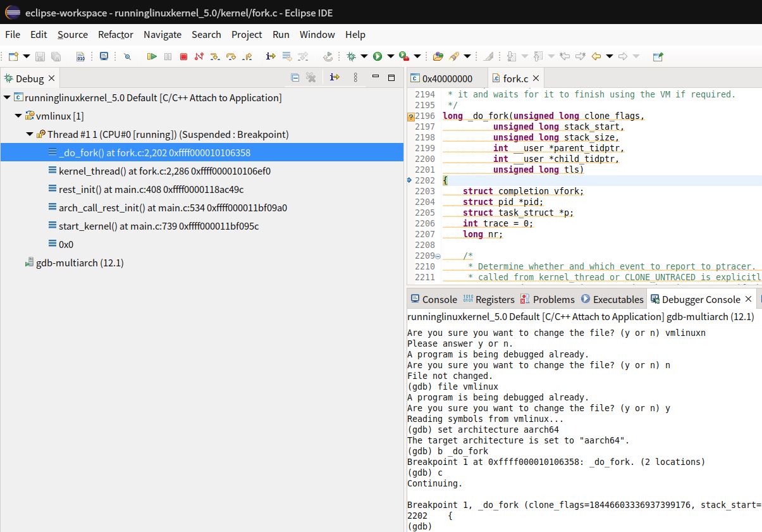Click the gdb prompt input line
The image size is (762, 532).
pyautogui.click(x=584, y=526)
